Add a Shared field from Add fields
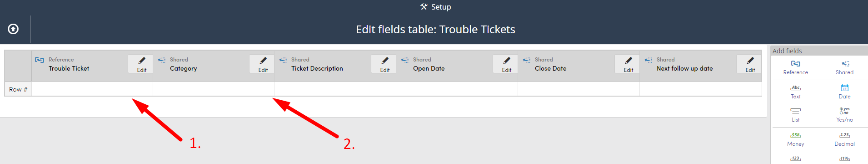The width and height of the screenshot is (868, 164). point(844,67)
